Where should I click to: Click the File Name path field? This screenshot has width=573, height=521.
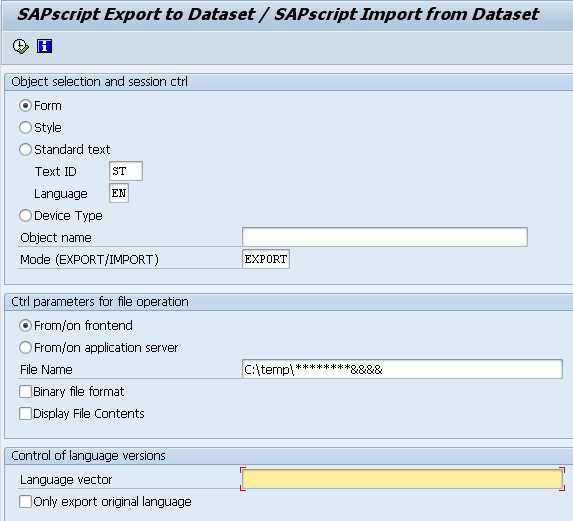tap(402, 369)
